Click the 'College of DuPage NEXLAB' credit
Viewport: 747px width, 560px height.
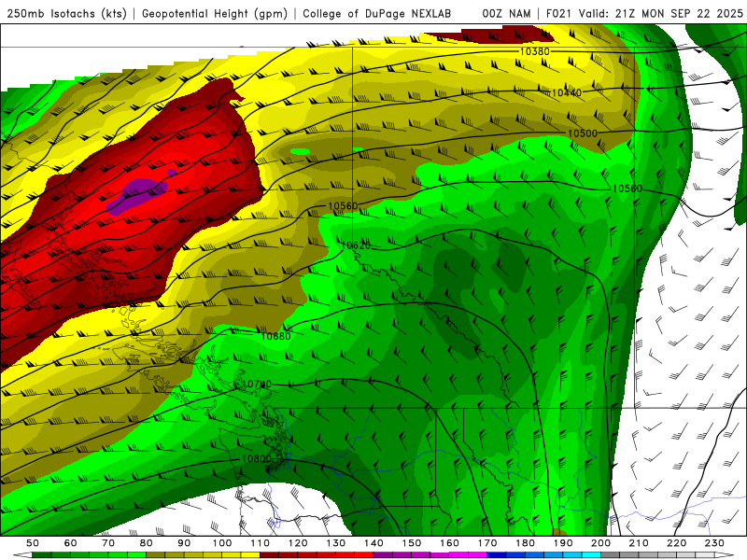coord(377,13)
